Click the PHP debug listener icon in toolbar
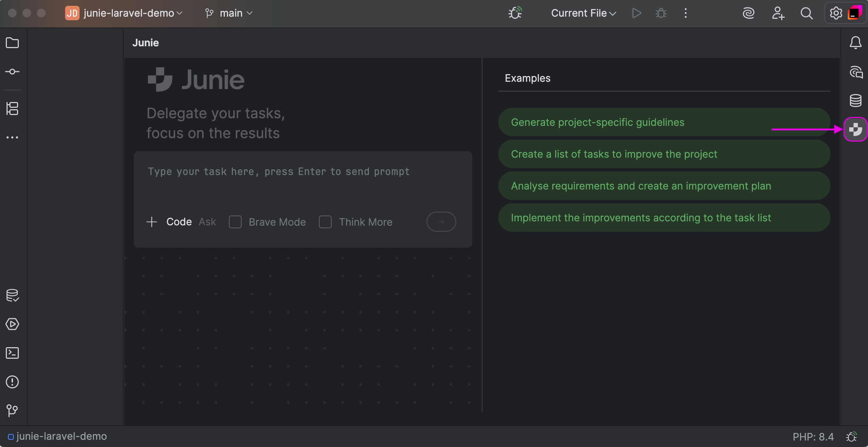The image size is (868, 447). 515,13
